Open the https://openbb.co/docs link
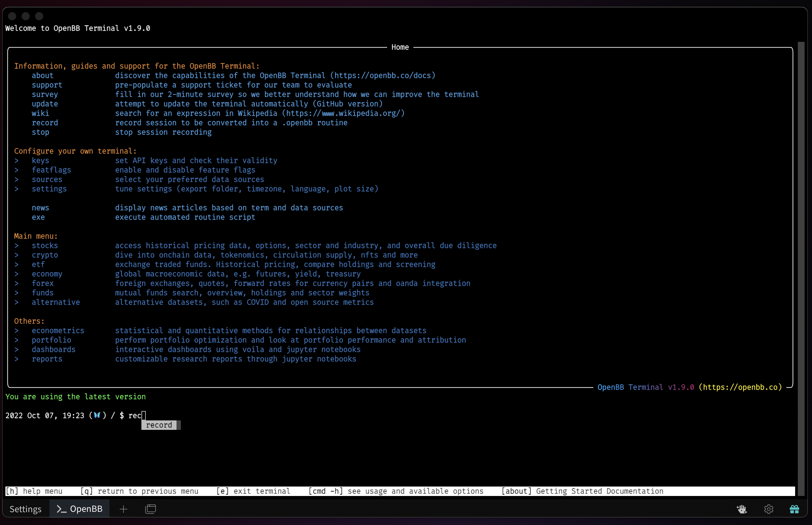 pos(383,75)
